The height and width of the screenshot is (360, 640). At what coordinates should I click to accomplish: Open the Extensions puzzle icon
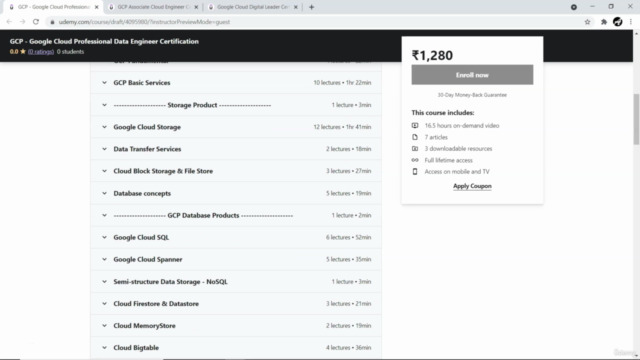[x=604, y=22]
